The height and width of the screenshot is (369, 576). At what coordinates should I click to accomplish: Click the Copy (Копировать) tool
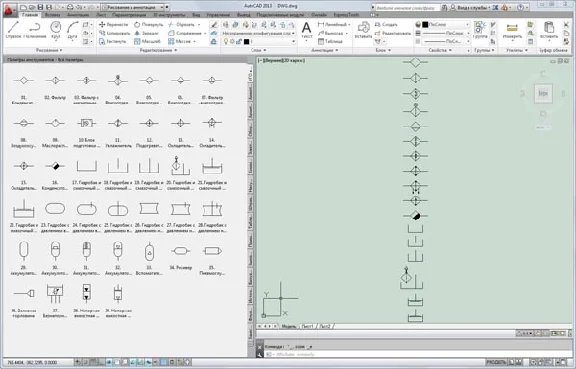click(x=115, y=33)
